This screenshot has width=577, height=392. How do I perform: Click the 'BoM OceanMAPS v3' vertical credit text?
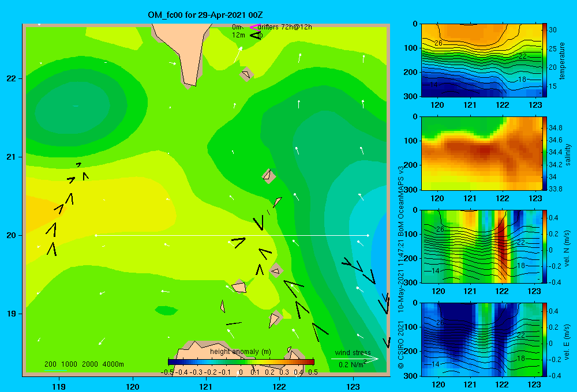click(401, 201)
